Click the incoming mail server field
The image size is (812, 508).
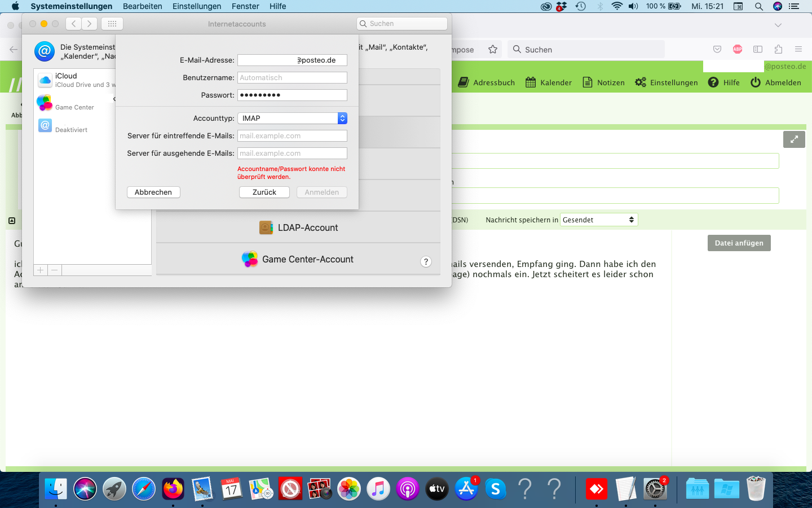click(x=292, y=135)
